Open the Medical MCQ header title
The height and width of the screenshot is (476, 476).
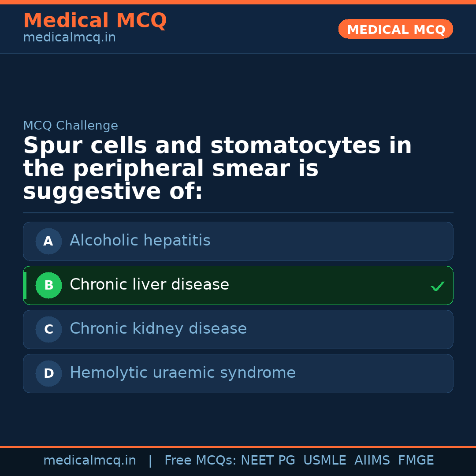[95, 21]
